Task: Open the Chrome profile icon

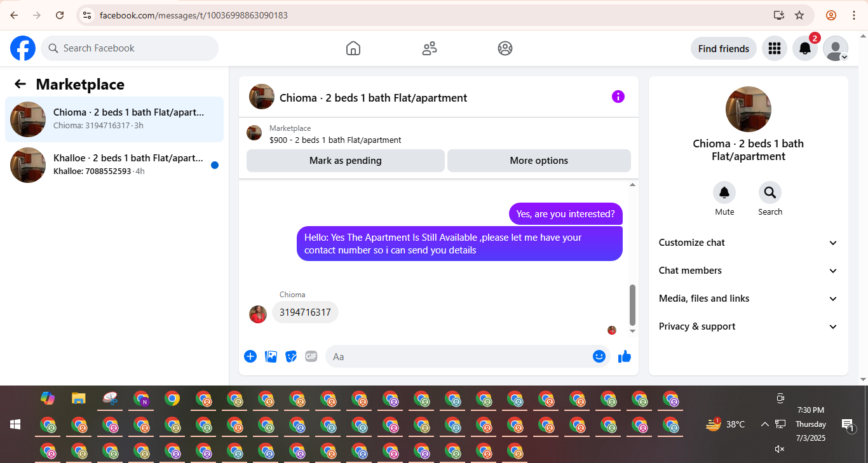Action: [x=831, y=15]
